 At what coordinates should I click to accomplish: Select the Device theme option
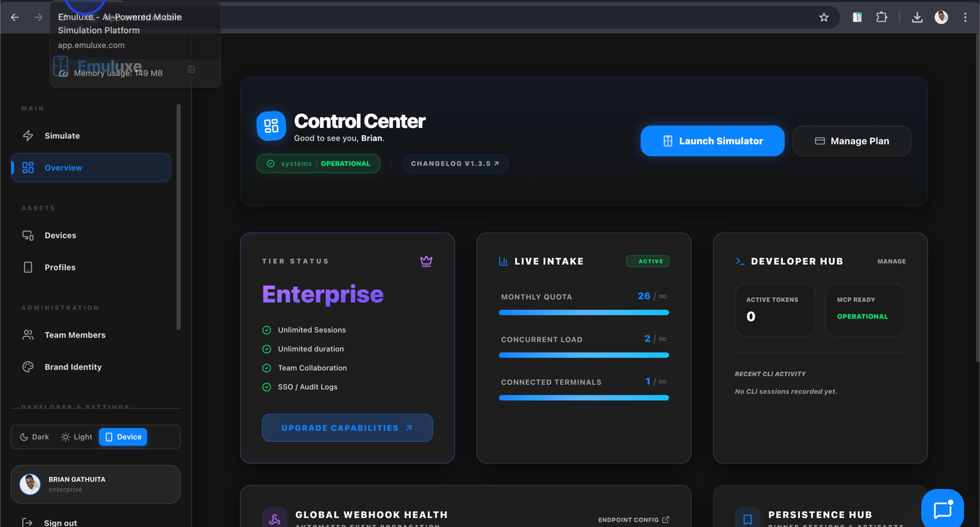(123, 437)
